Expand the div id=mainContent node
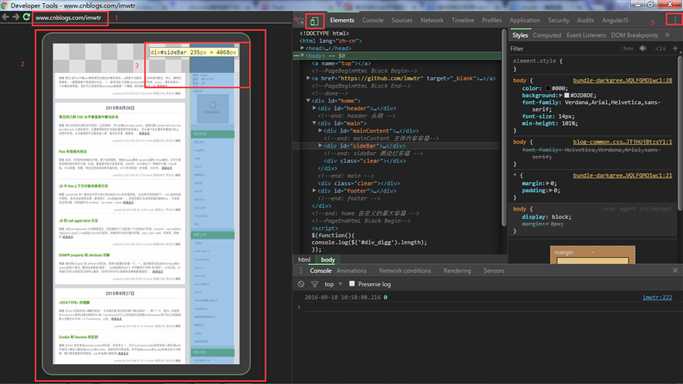The image size is (683, 384). 320,131
